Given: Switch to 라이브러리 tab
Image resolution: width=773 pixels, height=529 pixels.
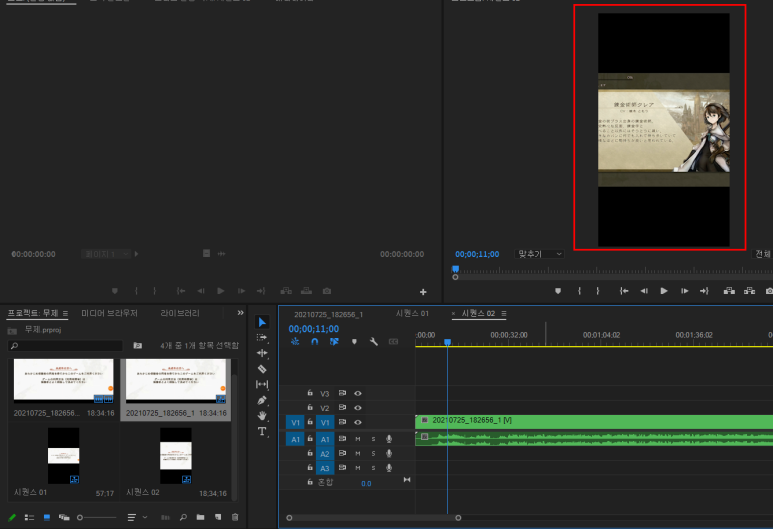Looking at the screenshot, I should click(180, 313).
